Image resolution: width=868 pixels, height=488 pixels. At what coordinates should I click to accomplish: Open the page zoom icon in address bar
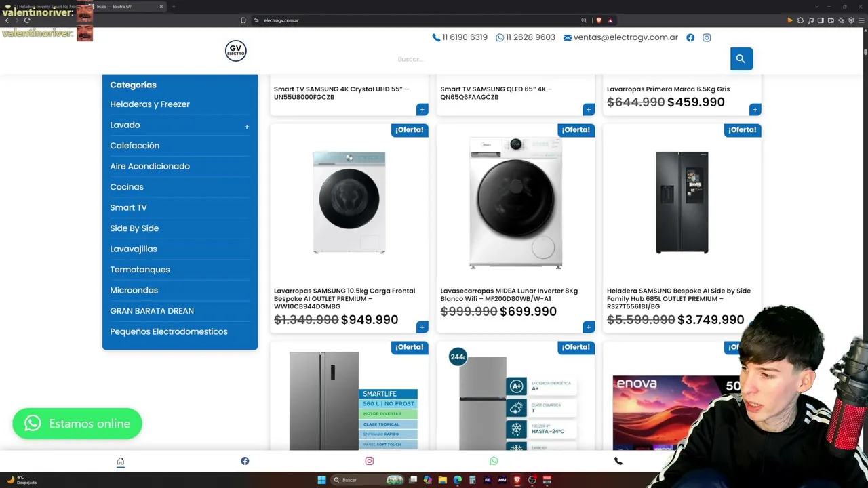584,20
